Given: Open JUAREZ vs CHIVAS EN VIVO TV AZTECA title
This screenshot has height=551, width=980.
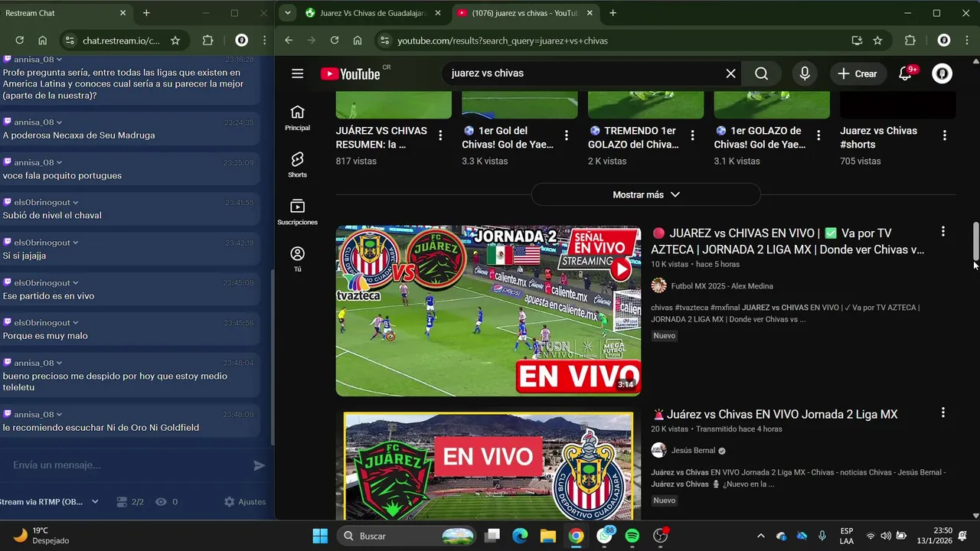Looking at the screenshot, I should pyautogui.click(x=788, y=241).
